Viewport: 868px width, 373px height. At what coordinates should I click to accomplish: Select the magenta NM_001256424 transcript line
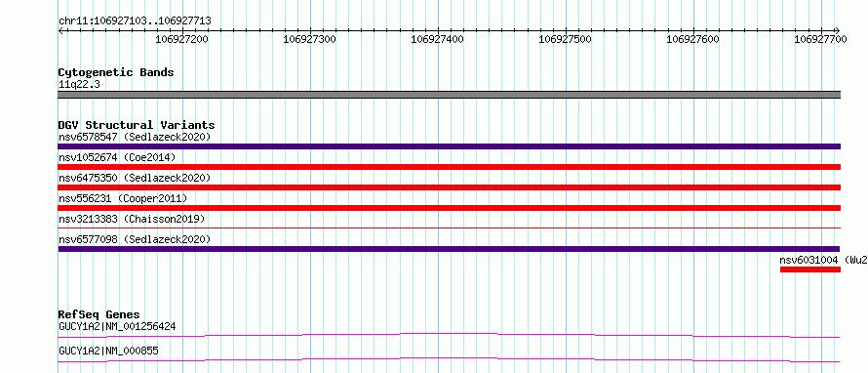(x=449, y=335)
